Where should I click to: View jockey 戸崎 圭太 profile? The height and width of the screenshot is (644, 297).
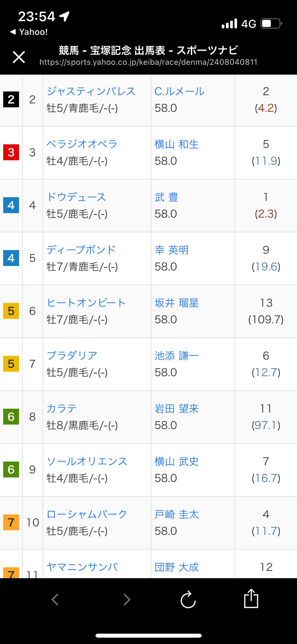[176, 514]
